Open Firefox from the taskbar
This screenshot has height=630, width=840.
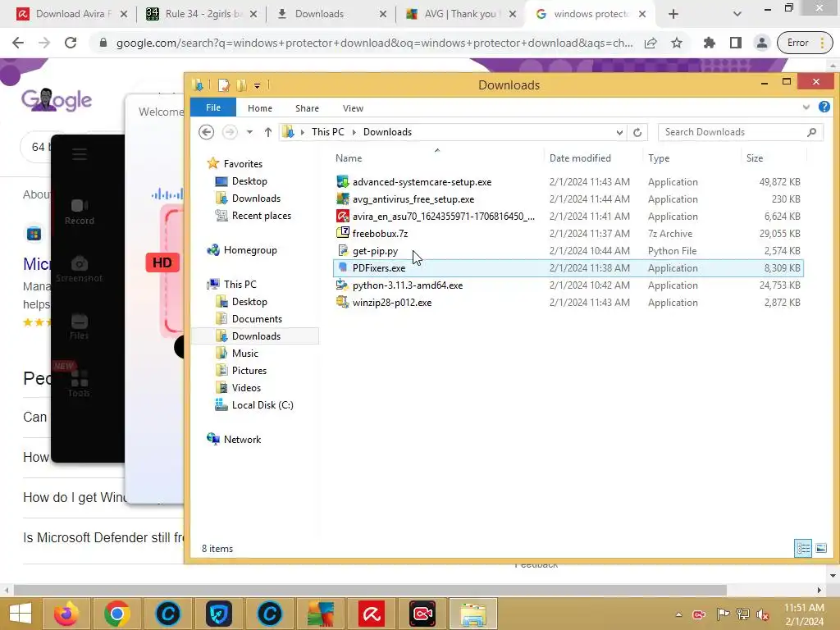click(x=66, y=614)
